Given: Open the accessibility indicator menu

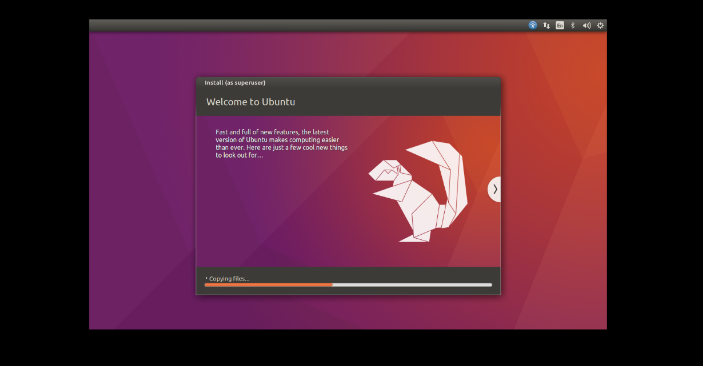Looking at the screenshot, I should point(533,26).
